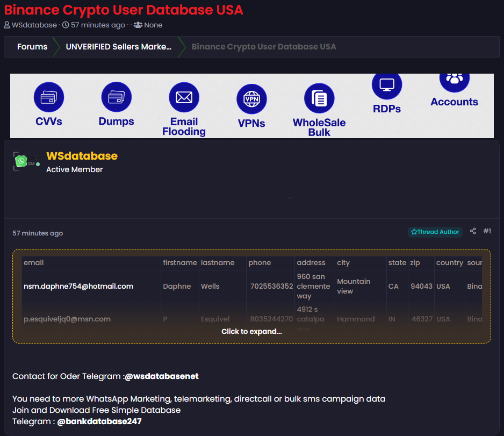This screenshot has height=436, width=504.
Task: Open the Accounts people icon
Action: pos(455,82)
